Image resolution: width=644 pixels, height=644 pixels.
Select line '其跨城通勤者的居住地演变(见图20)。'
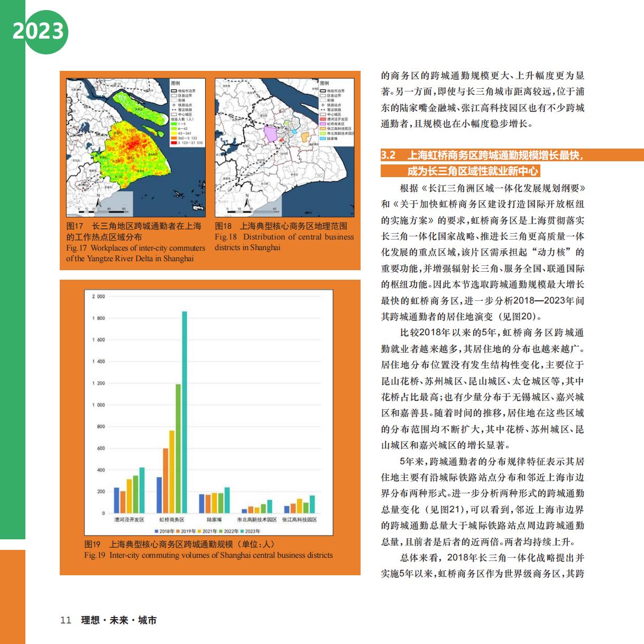[x=462, y=317]
